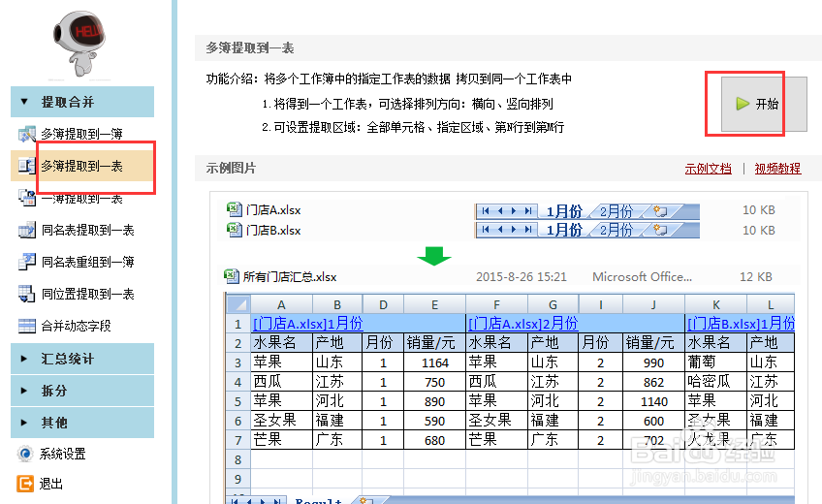
Task: Click the 开始 start button
Action: [764, 104]
